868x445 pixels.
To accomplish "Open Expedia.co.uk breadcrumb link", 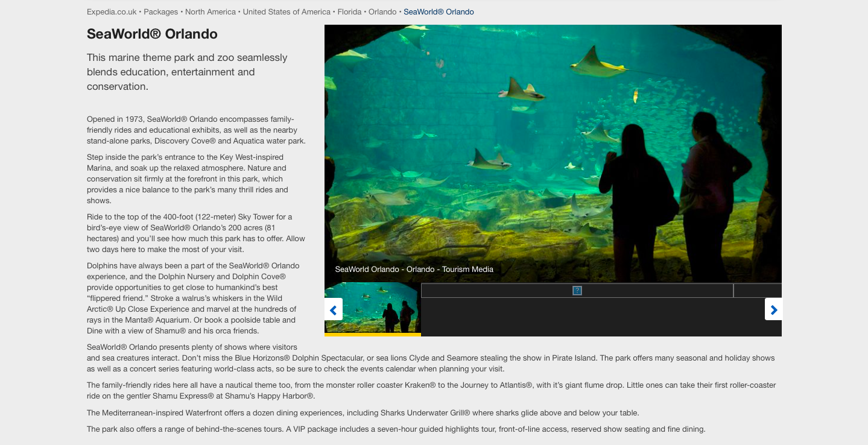I will click(x=112, y=12).
